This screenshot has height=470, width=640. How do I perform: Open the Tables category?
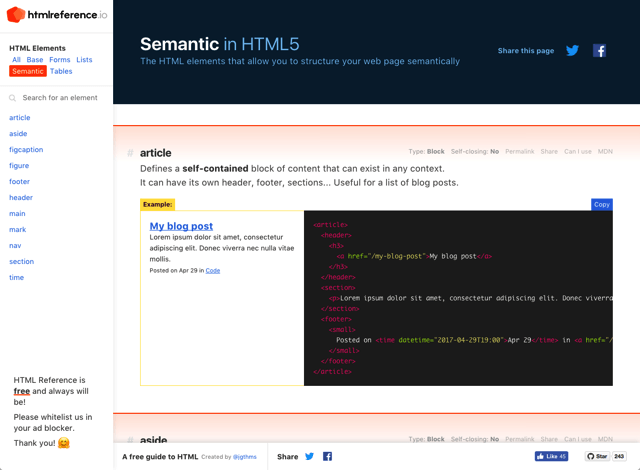pyautogui.click(x=61, y=71)
